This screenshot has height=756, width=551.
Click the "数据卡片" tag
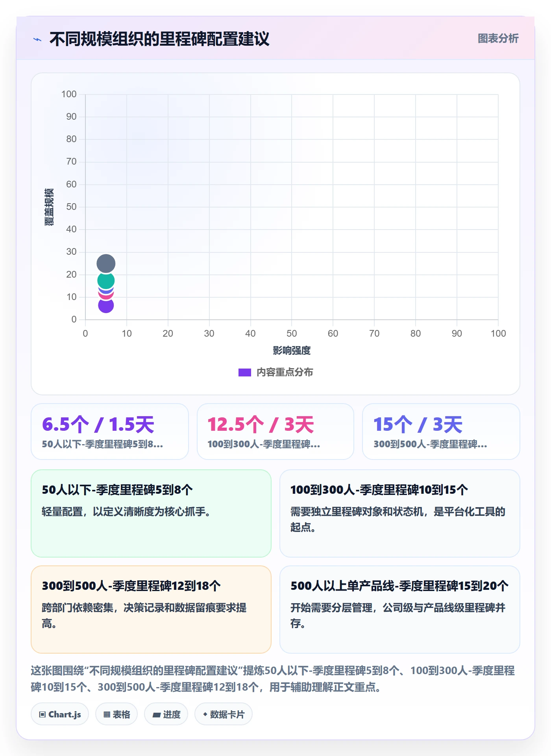[224, 714]
